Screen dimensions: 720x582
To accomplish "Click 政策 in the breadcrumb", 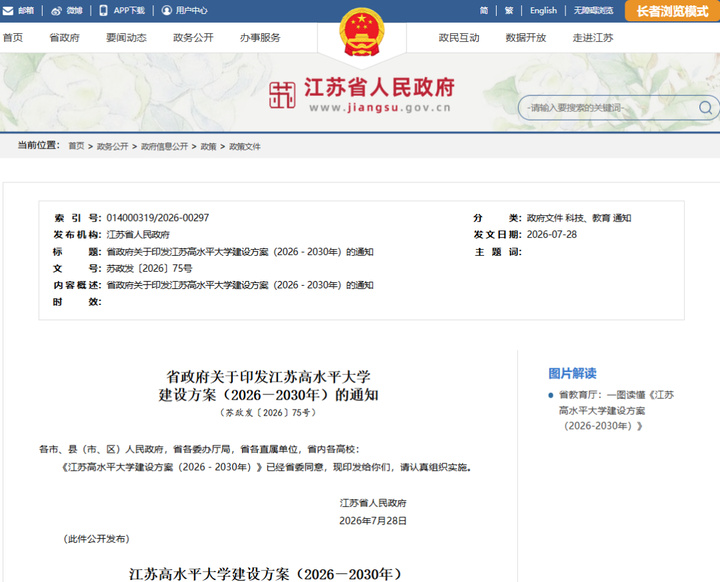I will 208,147.
